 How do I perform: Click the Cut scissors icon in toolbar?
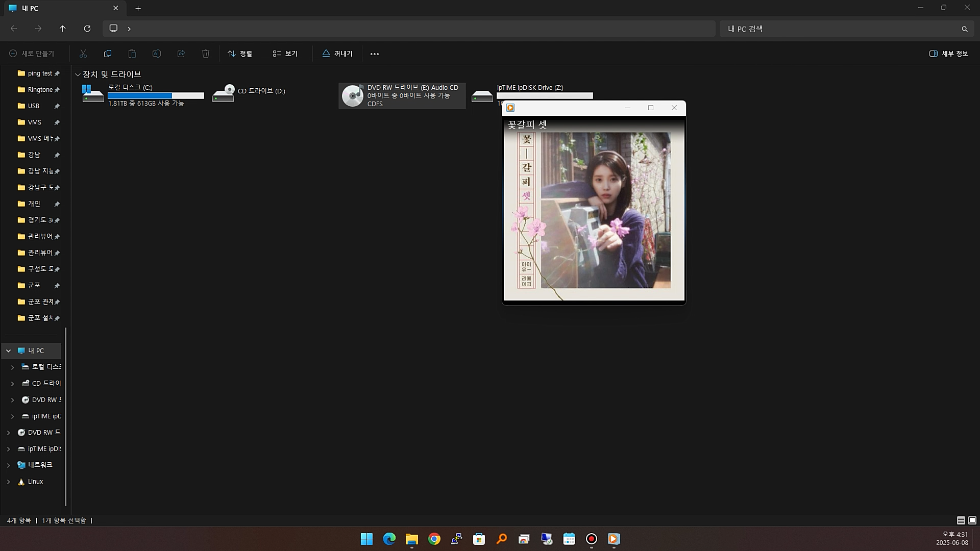pos(83,54)
